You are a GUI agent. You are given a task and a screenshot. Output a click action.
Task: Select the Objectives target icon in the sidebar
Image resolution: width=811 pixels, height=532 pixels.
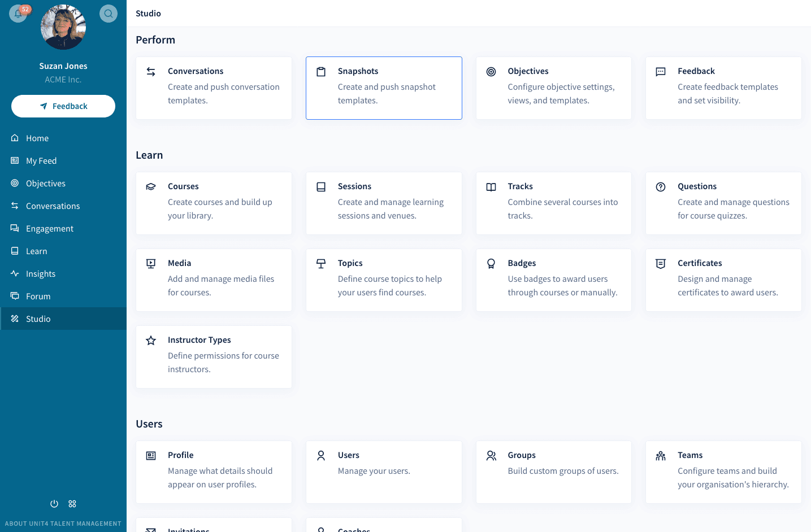click(x=14, y=183)
